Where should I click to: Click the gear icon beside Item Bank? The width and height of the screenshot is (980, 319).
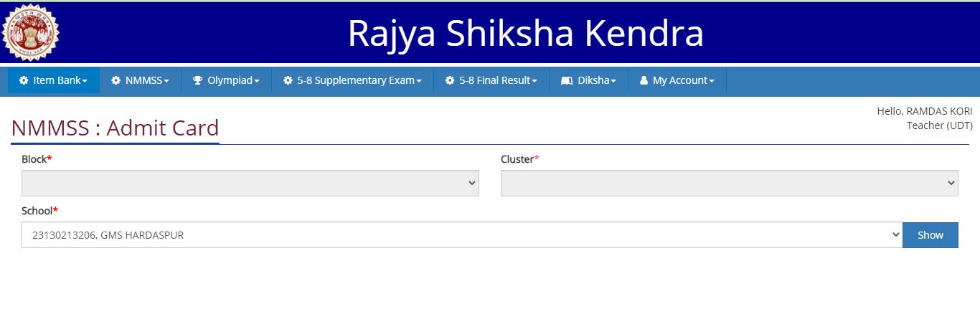coord(24,81)
